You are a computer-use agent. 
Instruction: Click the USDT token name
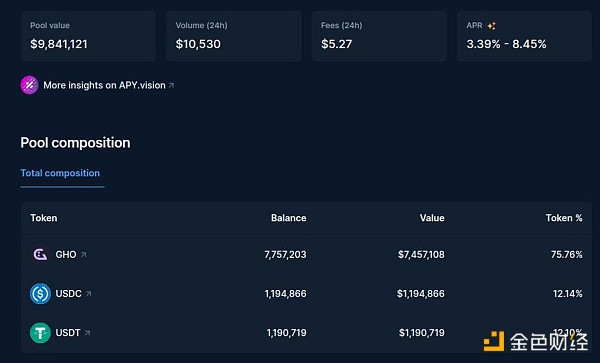tap(68, 333)
